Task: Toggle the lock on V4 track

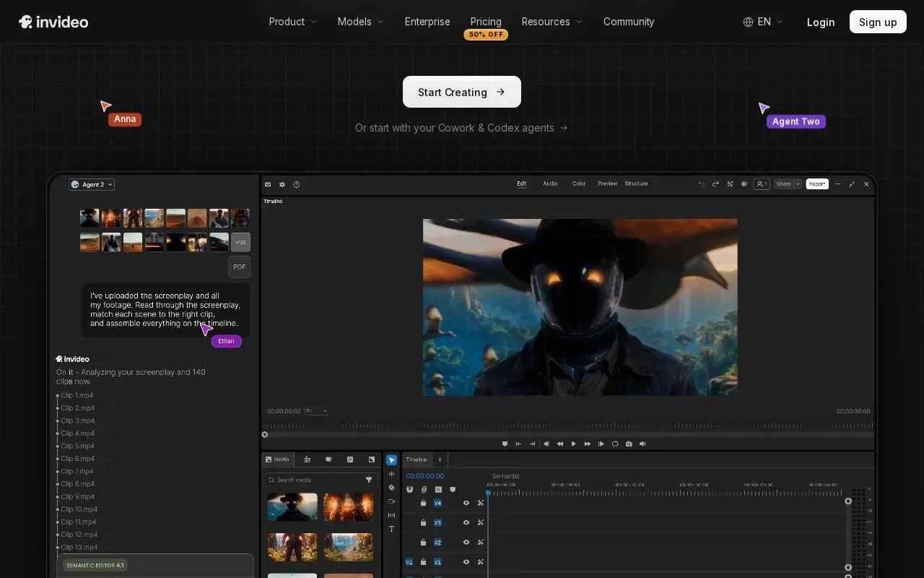Action: point(424,503)
